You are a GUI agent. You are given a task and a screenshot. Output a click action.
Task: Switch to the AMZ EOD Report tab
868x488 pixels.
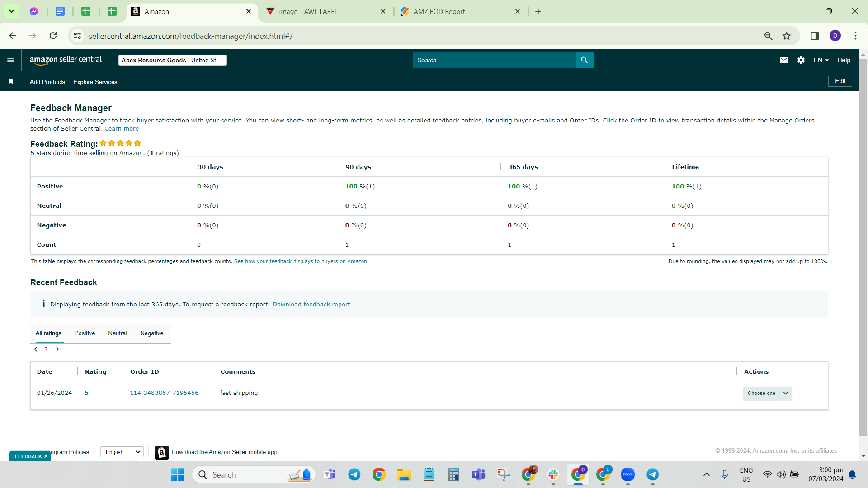(x=460, y=11)
